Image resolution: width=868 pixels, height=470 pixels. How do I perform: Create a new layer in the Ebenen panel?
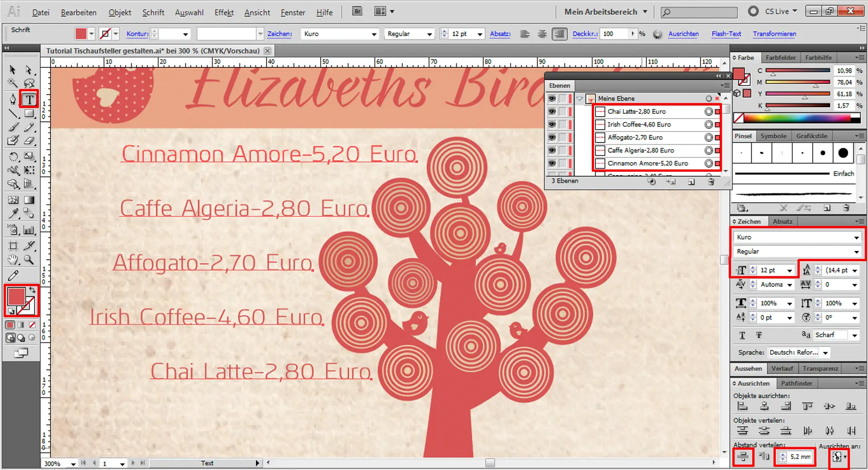point(691,181)
